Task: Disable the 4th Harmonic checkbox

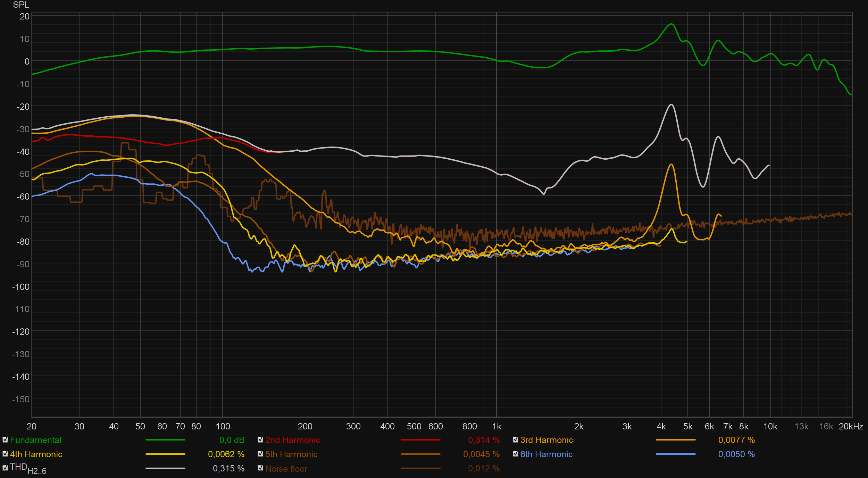Action: tap(5, 454)
